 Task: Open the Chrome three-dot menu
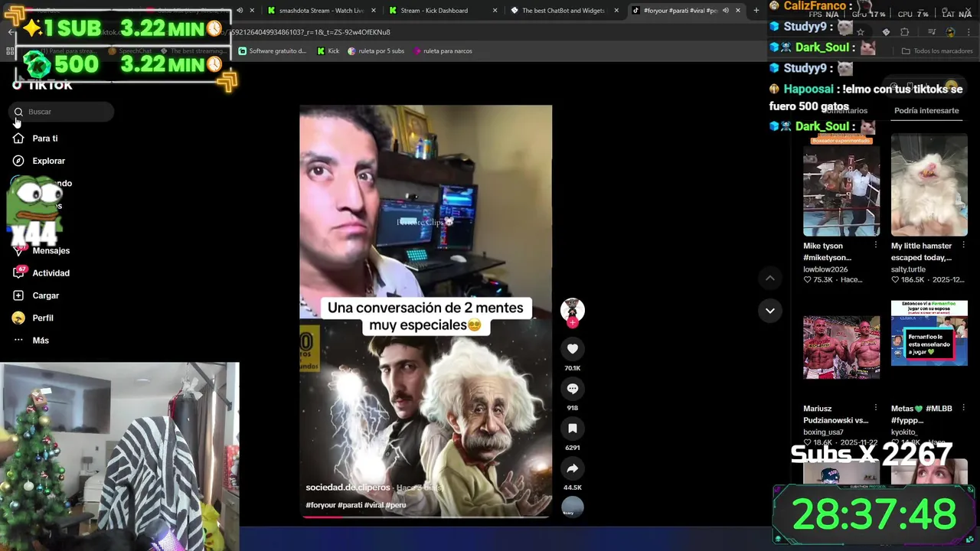pyautogui.click(x=969, y=32)
